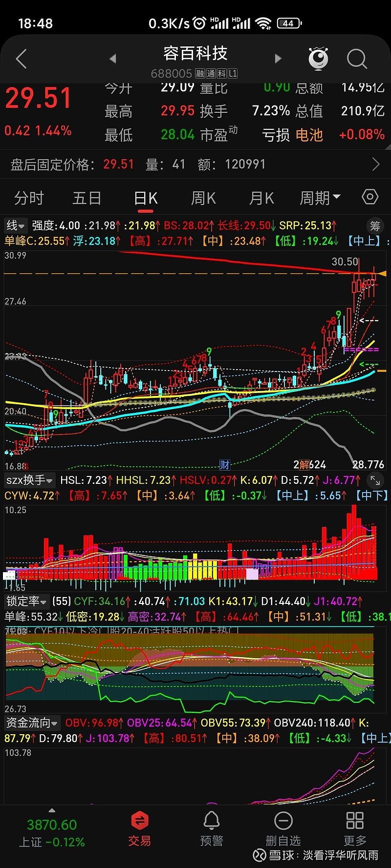This screenshot has height=868, width=391.
Task: Open the 线 indicator dropdown
Action: [15, 226]
